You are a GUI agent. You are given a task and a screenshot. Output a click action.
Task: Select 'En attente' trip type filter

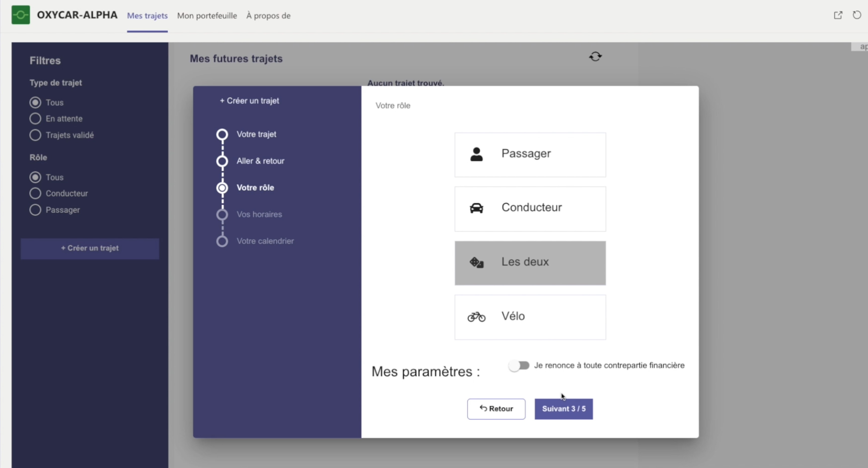pyautogui.click(x=35, y=119)
